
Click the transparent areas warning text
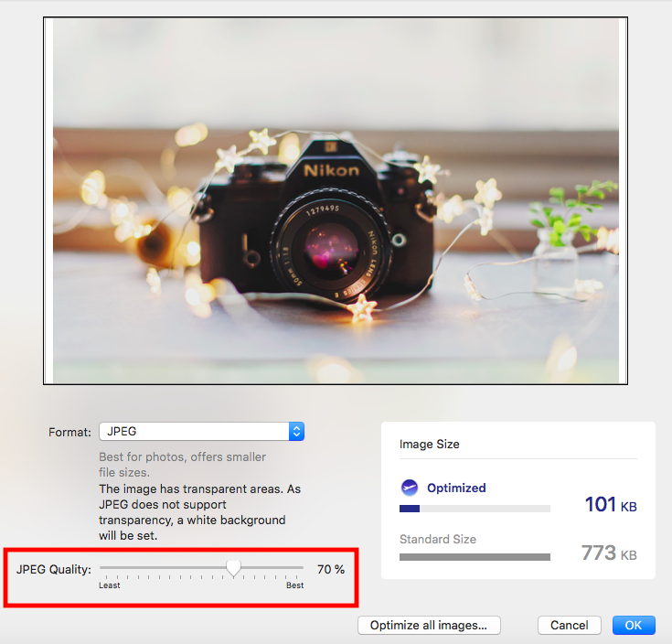click(x=200, y=512)
